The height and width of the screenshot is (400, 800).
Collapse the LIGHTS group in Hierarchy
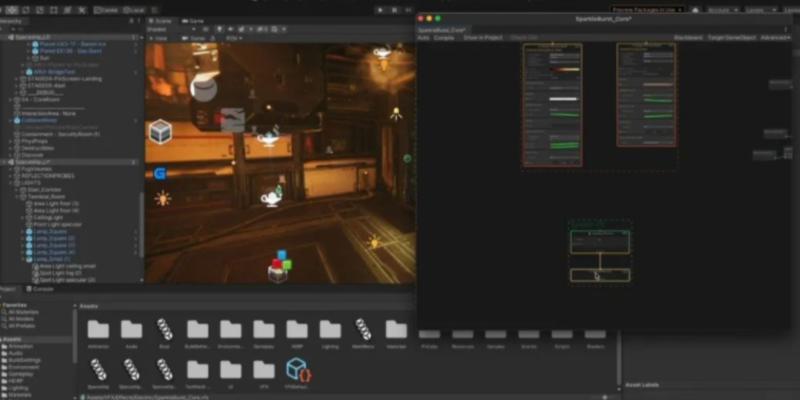(x=11, y=183)
